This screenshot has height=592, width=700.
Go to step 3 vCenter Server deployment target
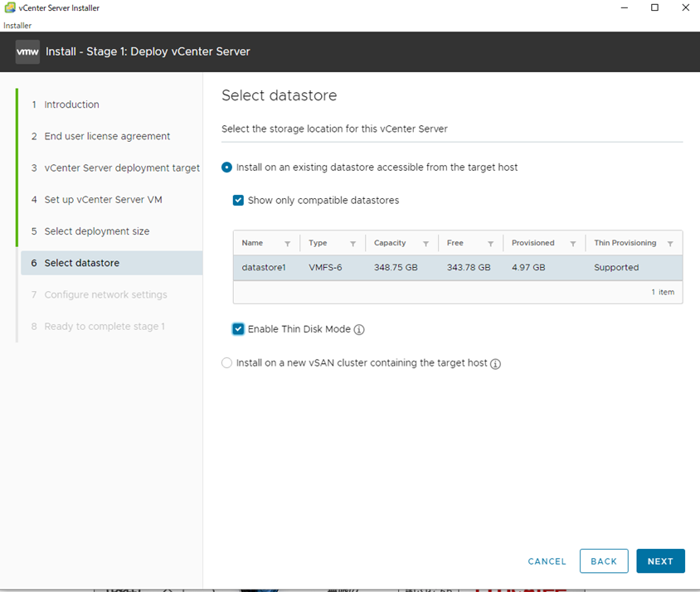coord(122,167)
